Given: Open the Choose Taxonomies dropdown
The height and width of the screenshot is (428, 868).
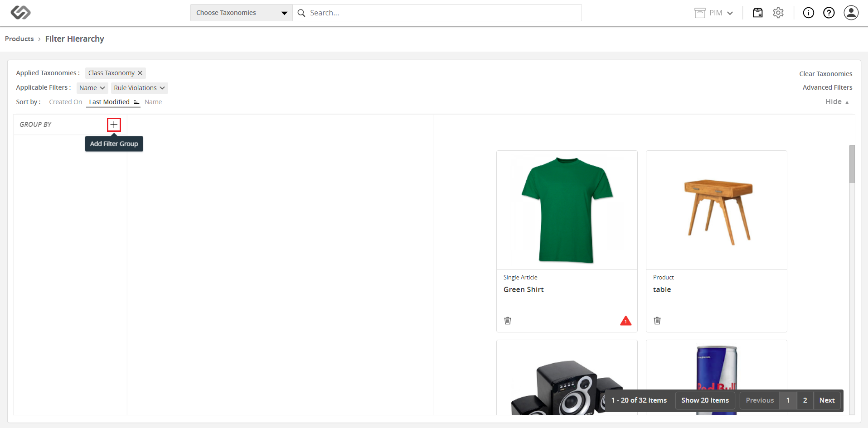Looking at the screenshot, I should pos(242,13).
